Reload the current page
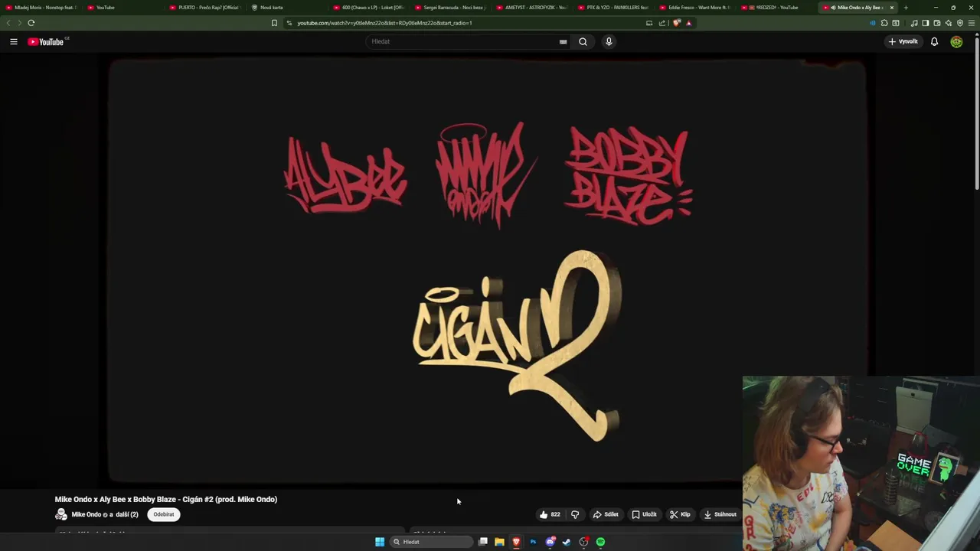The width and height of the screenshot is (980, 551). coord(31,23)
